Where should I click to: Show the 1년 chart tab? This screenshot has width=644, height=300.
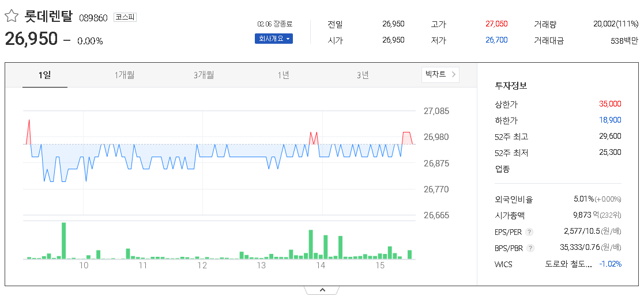pos(284,75)
